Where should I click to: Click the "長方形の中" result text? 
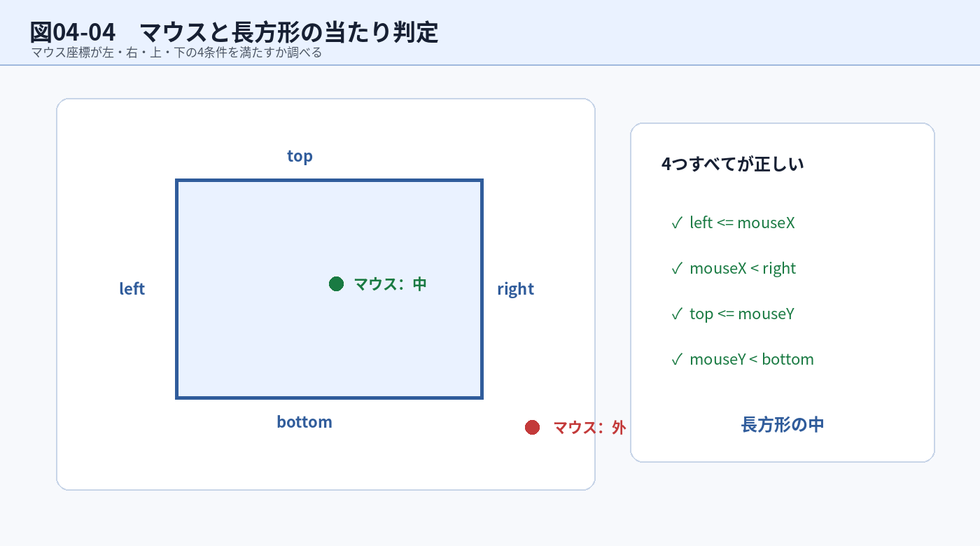(x=783, y=424)
